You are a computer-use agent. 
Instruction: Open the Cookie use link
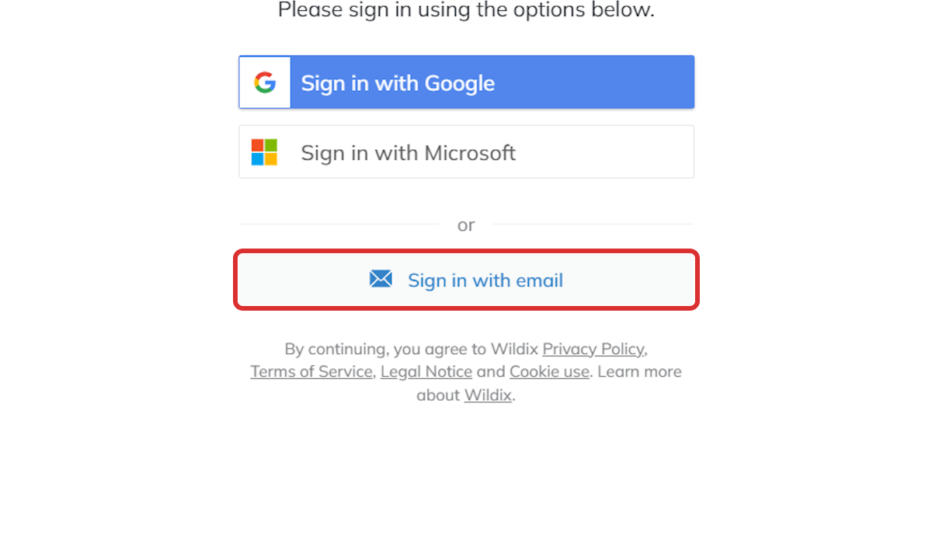(549, 371)
